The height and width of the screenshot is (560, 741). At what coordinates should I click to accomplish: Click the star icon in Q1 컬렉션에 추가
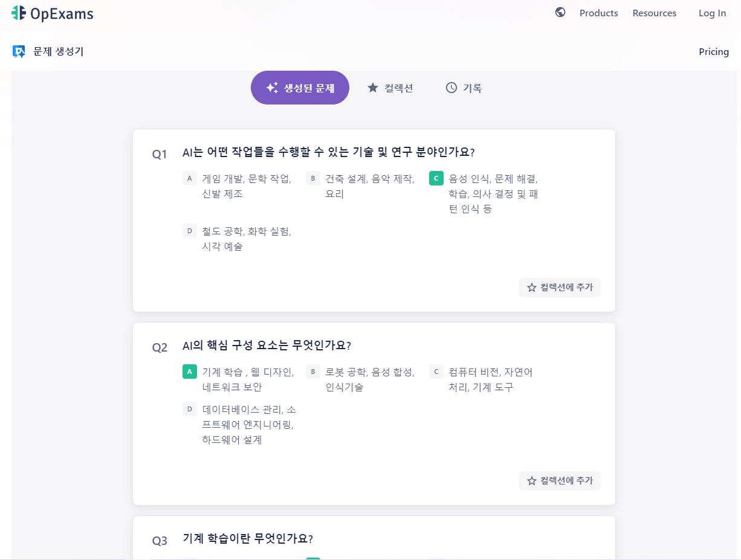point(532,288)
